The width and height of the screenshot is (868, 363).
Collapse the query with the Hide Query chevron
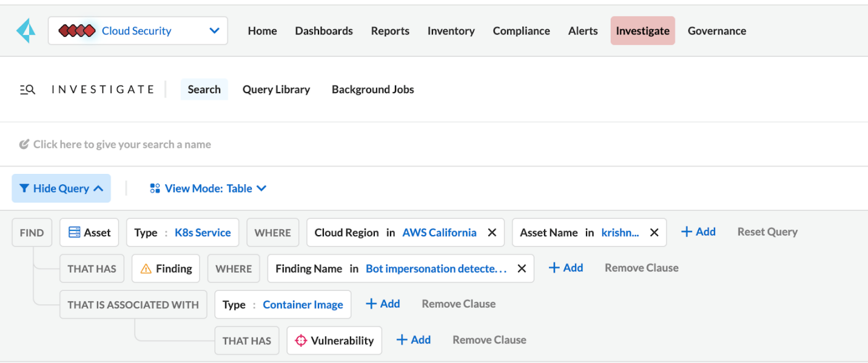97,188
